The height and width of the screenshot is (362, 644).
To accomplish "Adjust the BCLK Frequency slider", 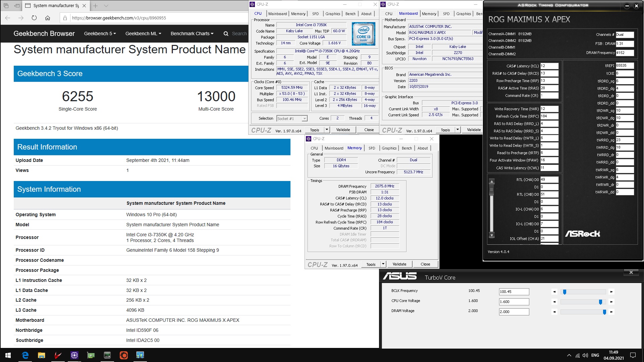I will click(x=565, y=292).
